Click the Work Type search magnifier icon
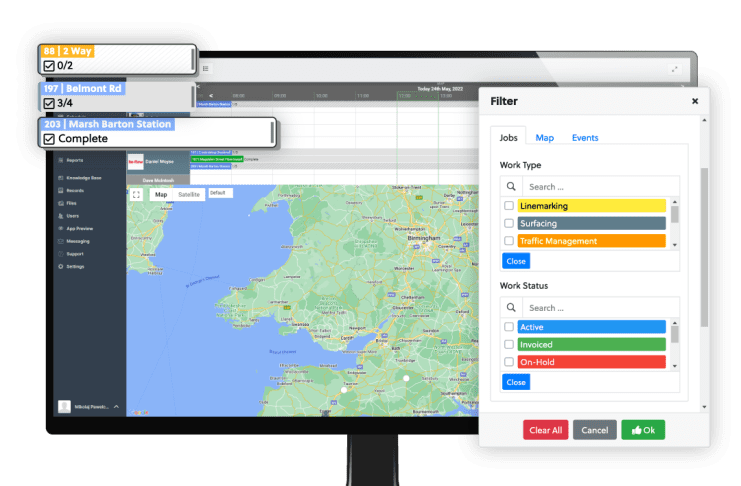 [510, 186]
